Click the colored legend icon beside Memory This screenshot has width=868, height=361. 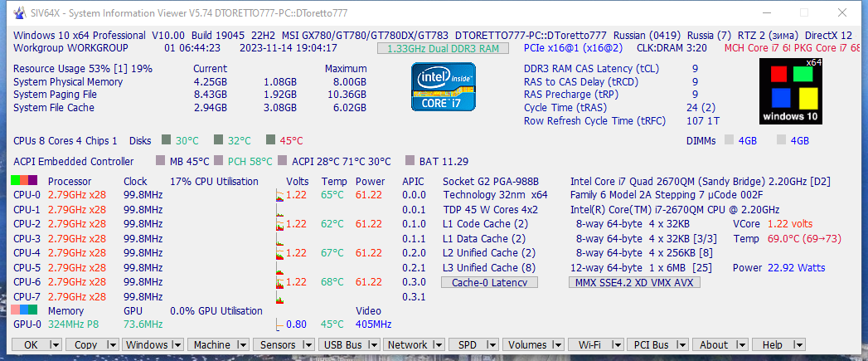coord(24,310)
